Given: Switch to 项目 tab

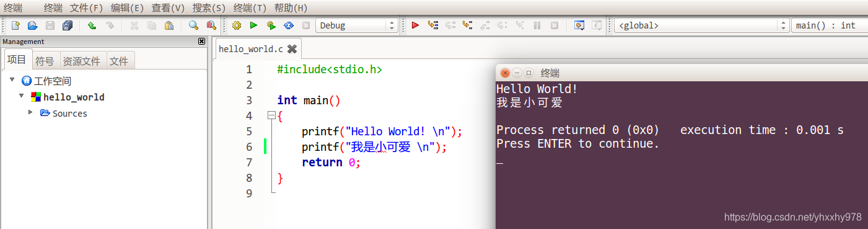Looking at the screenshot, I should pos(17,60).
